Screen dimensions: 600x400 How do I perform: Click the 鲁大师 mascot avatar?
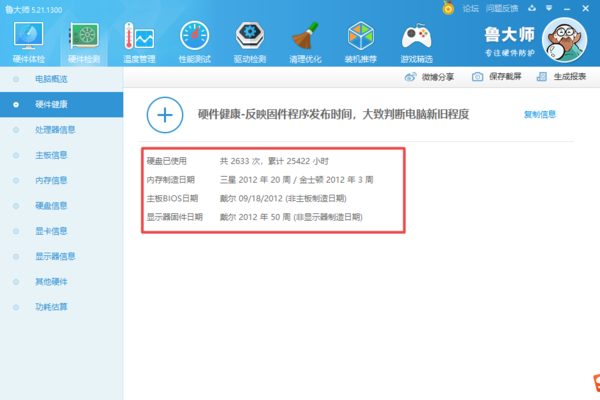pos(564,40)
